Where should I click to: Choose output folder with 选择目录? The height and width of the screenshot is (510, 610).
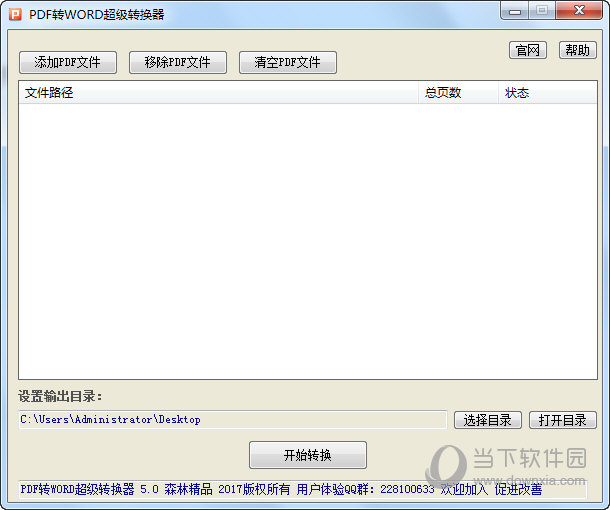point(488,420)
